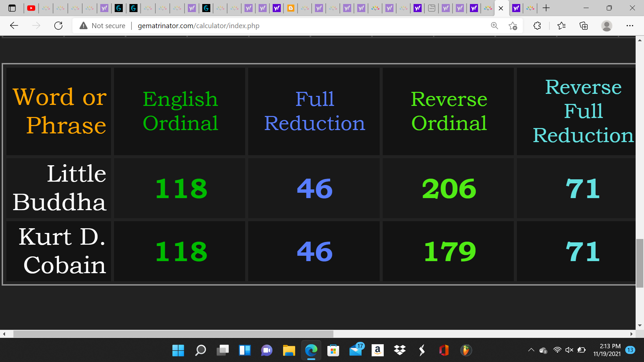Click Little Buddha Reverse Ordinal value 206
The height and width of the screenshot is (362, 644).
[x=449, y=189]
